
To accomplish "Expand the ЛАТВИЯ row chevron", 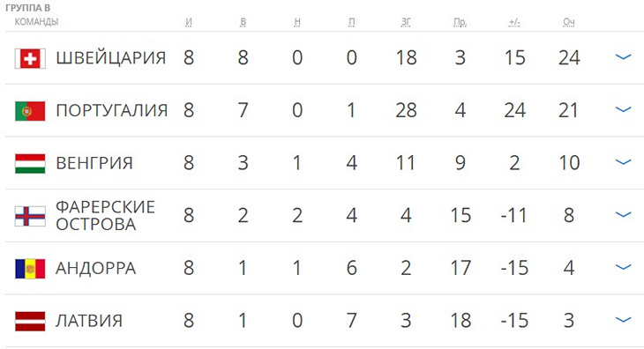I will [623, 319].
